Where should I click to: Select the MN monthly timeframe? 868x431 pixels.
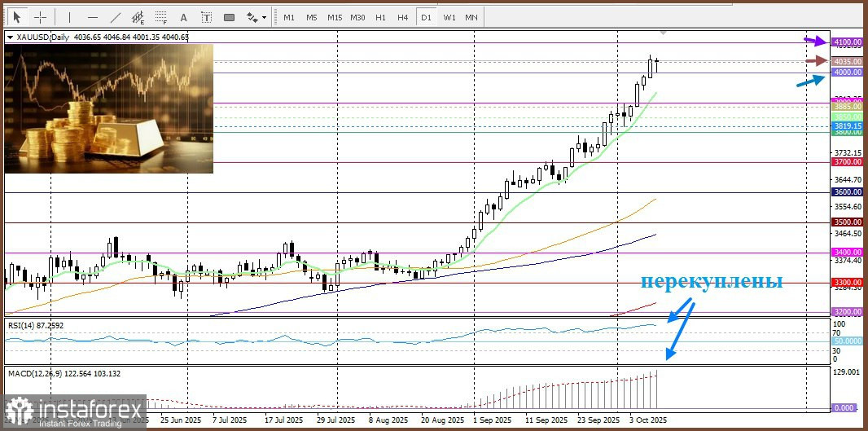pos(471,17)
